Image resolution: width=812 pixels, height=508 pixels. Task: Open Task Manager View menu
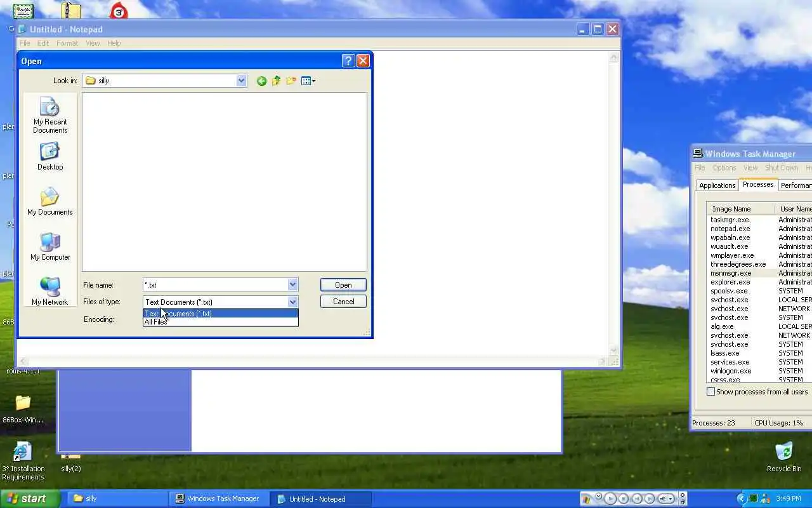(x=750, y=168)
